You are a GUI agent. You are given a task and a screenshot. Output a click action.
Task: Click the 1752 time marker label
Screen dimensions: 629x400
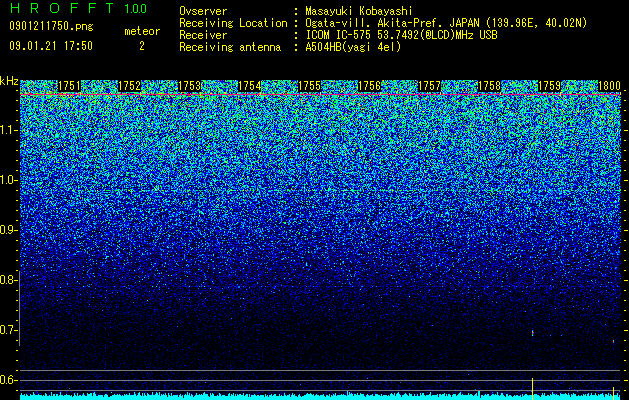tap(130, 86)
